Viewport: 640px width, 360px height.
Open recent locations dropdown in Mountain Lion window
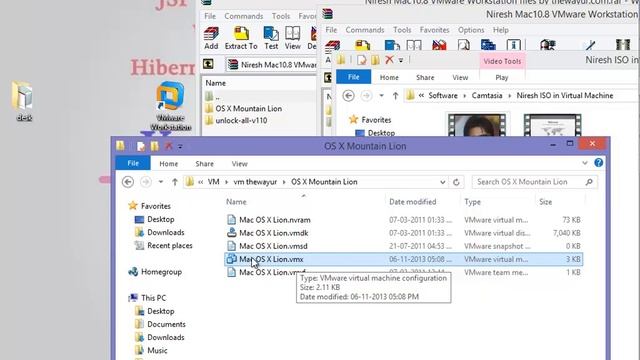(x=161, y=182)
